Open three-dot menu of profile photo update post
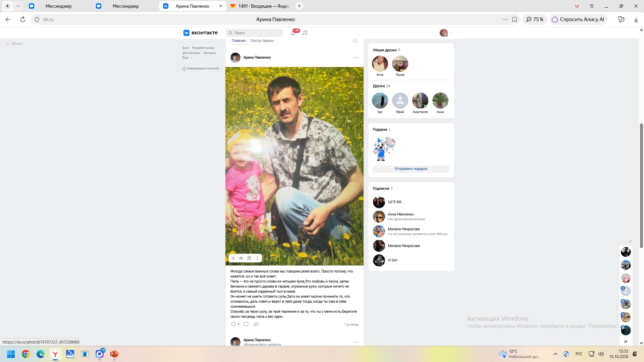 356,342
